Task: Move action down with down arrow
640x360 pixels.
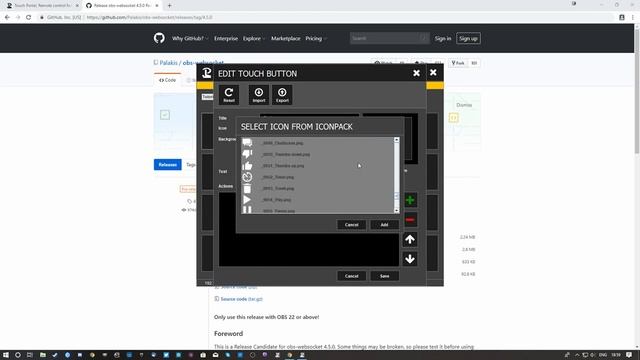Action: [410, 259]
